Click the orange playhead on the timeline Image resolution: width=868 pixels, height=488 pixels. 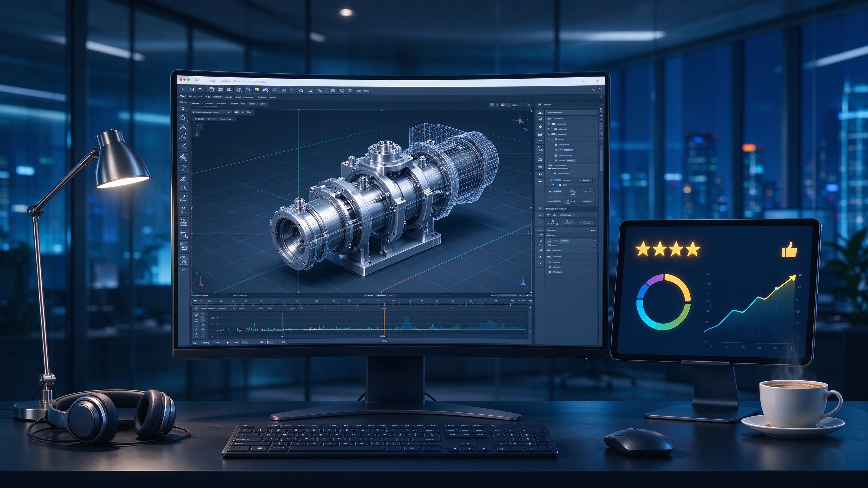[384, 323]
